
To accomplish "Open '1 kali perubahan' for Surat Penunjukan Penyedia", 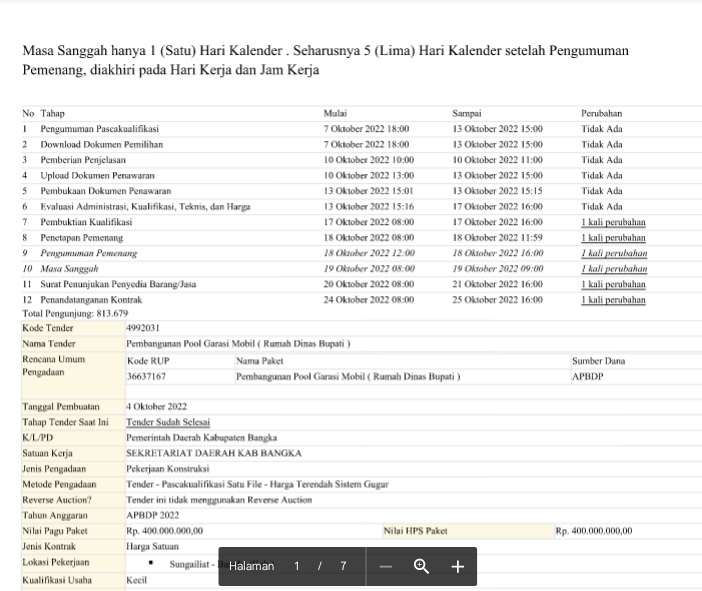I will (613, 284).
